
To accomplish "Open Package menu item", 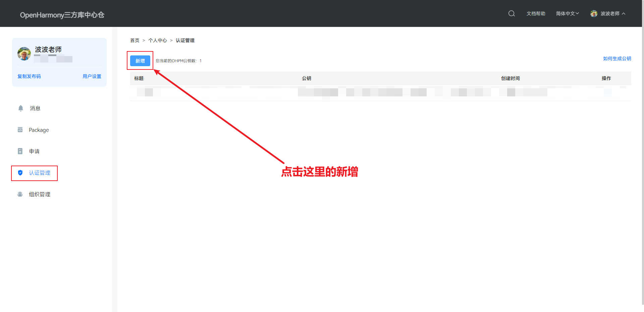I will 39,130.
